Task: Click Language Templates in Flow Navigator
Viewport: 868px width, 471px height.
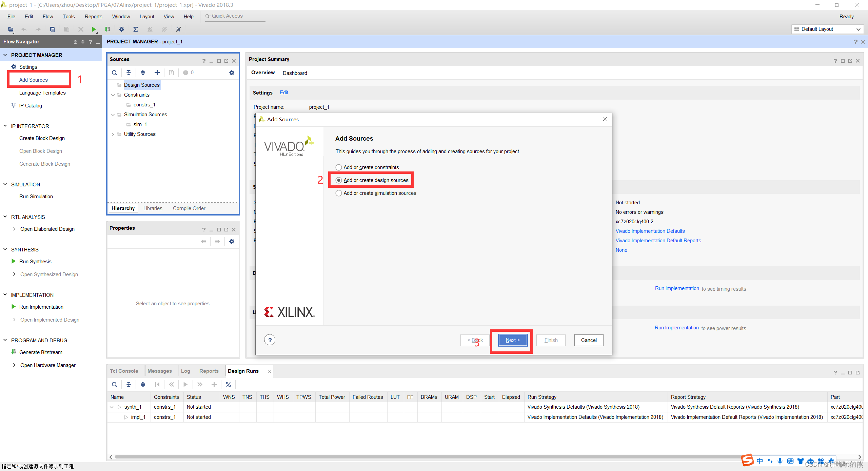Action: 42,93
